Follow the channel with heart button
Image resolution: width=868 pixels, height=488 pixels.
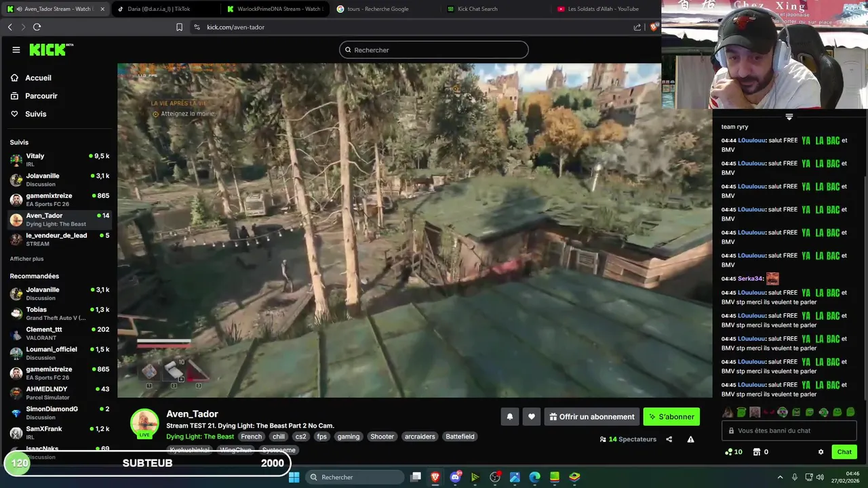[x=532, y=417]
